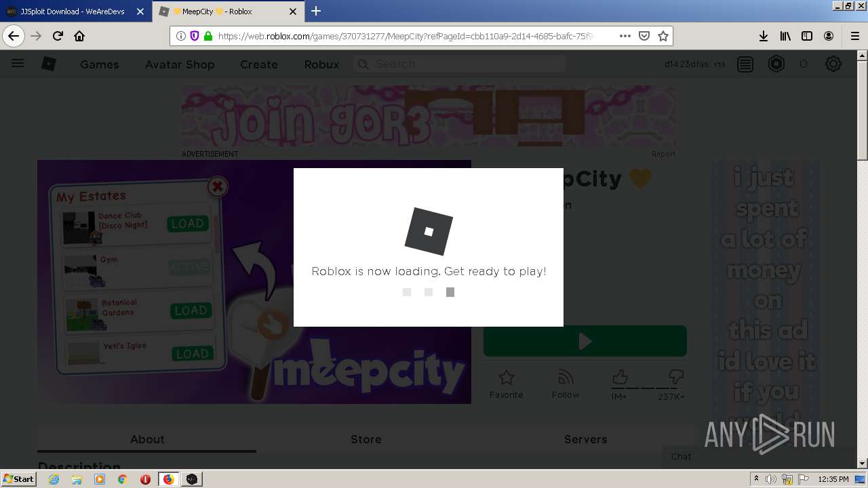Open tracking protection shield icon
868x488 pixels.
pos(195,36)
